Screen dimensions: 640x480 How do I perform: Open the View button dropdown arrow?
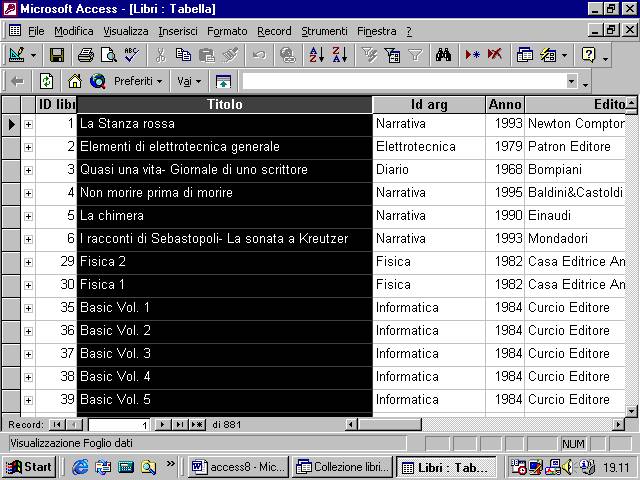pos(33,55)
